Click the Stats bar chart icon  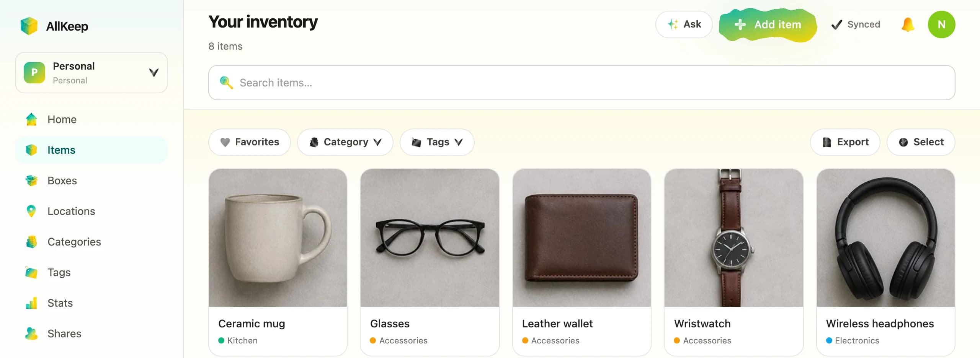(31, 303)
